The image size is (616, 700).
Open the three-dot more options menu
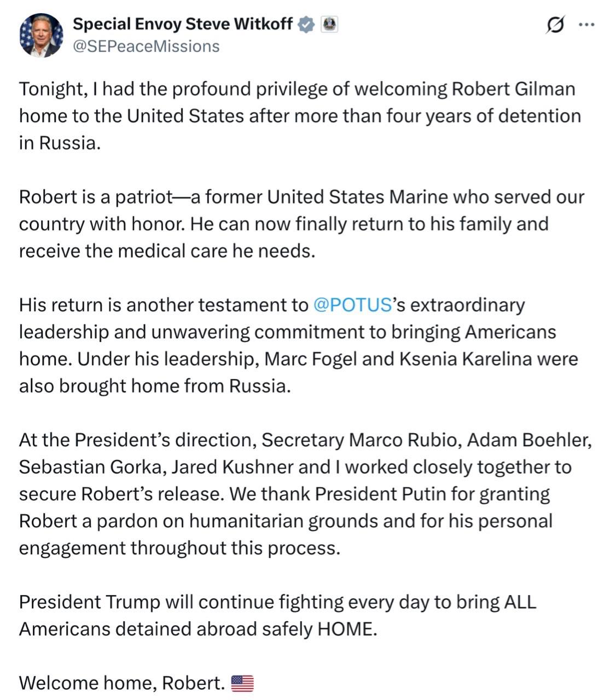pyautogui.click(x=586, y=25)
